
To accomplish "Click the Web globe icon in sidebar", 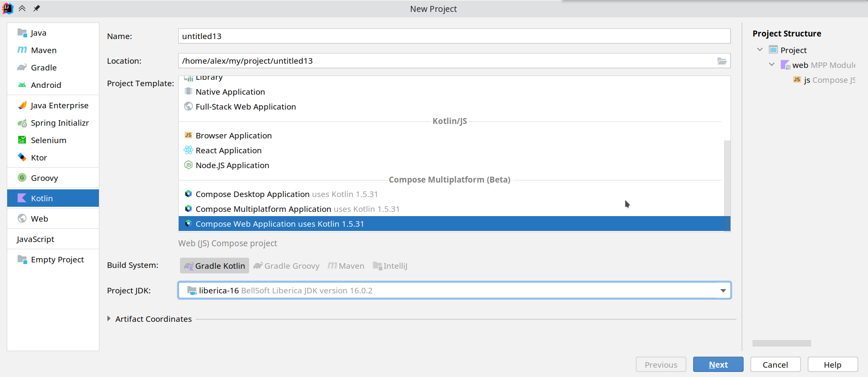I will [x=22, y=218].
